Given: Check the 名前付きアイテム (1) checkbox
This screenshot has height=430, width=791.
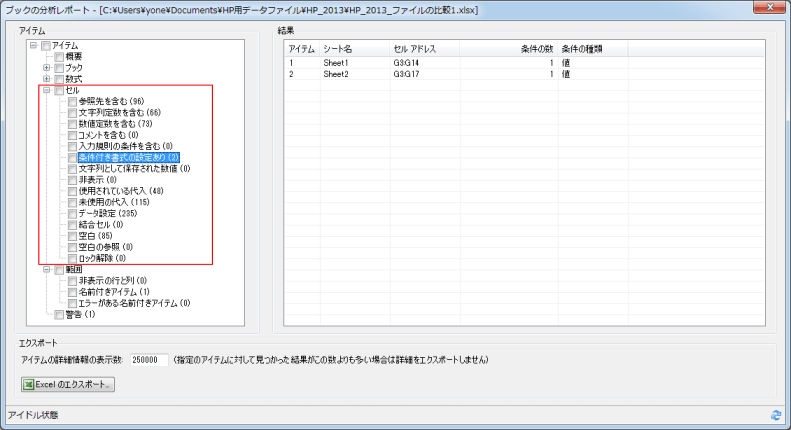Looking at the screenshot, I should [72, 292].
